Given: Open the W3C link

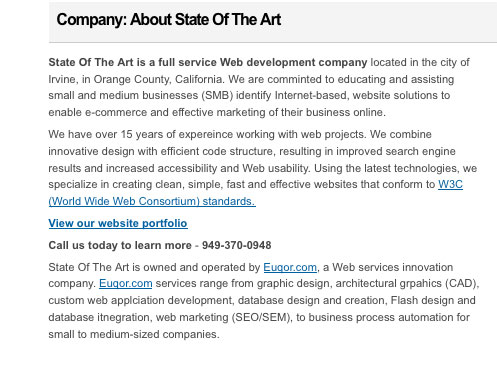Looking at the screenshot, I should point(450,184).
